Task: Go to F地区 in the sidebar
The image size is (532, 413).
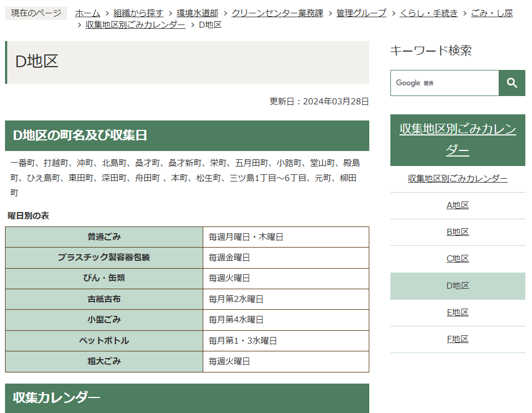Action: [458, 339]
